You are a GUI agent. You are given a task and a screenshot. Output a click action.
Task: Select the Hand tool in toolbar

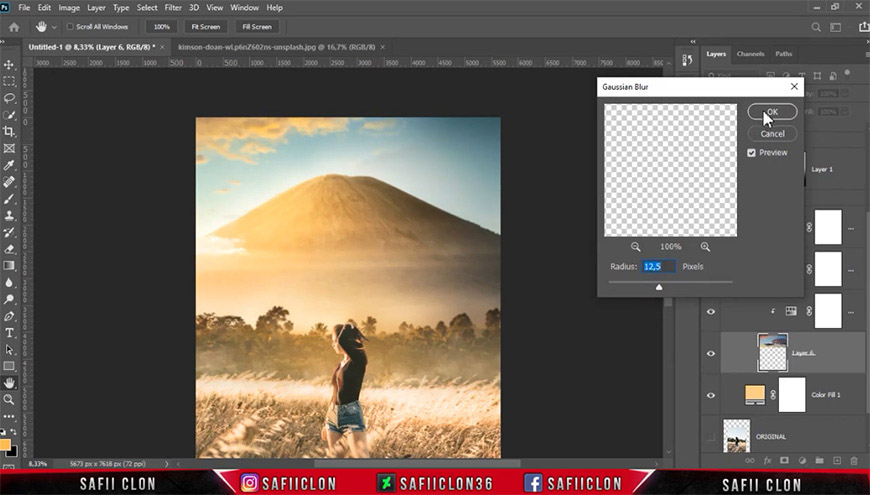tap(9, 383)
